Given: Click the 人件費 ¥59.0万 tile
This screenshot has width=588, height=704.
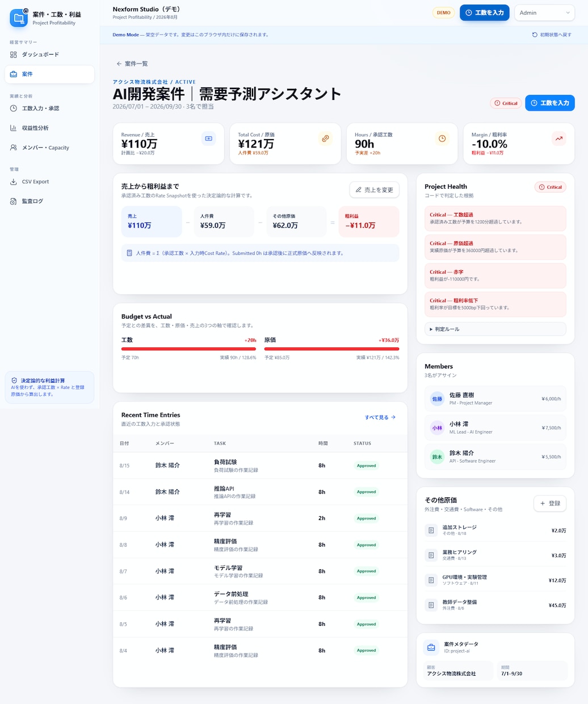Looking at the screenshot, I should click(224, 221).
